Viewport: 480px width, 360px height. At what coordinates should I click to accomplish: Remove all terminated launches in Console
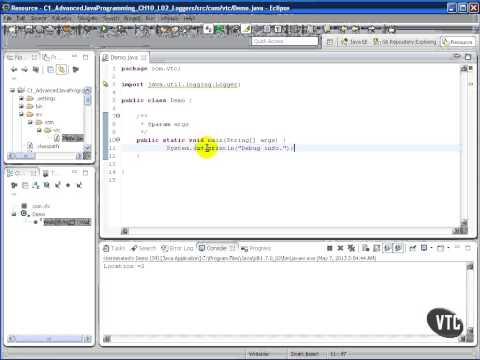[x=351, y=248]
